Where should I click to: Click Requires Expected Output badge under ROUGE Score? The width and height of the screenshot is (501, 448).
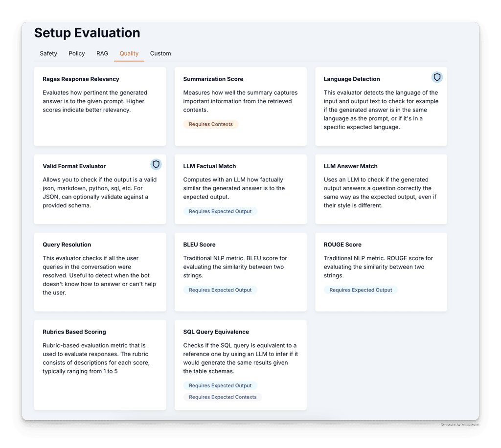(361, 290)
